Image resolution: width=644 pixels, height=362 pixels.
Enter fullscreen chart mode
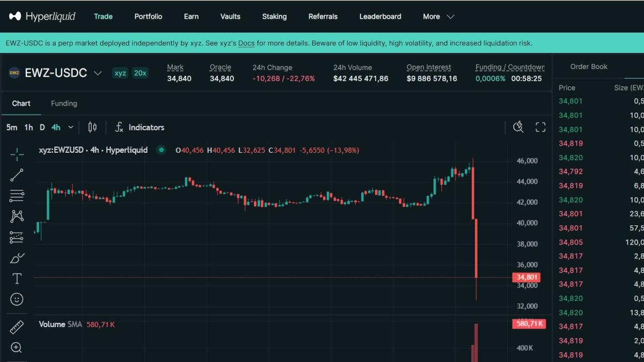coord(540,127)
